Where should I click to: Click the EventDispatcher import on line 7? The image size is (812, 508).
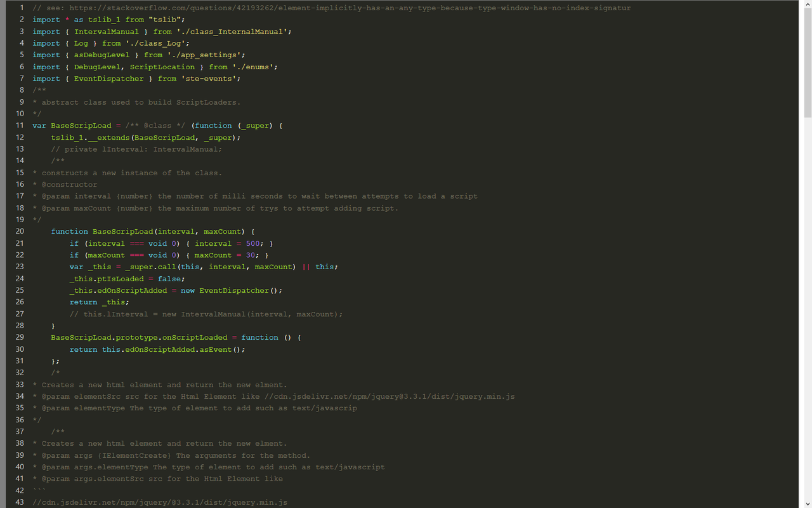point(108,78)
